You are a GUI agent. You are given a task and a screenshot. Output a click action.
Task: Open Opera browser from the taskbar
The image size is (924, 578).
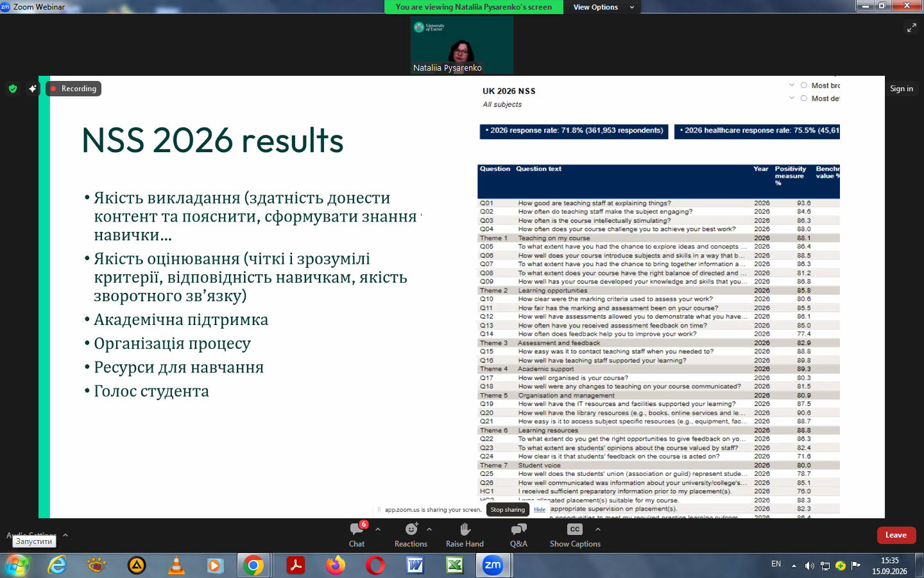(375, 565)
